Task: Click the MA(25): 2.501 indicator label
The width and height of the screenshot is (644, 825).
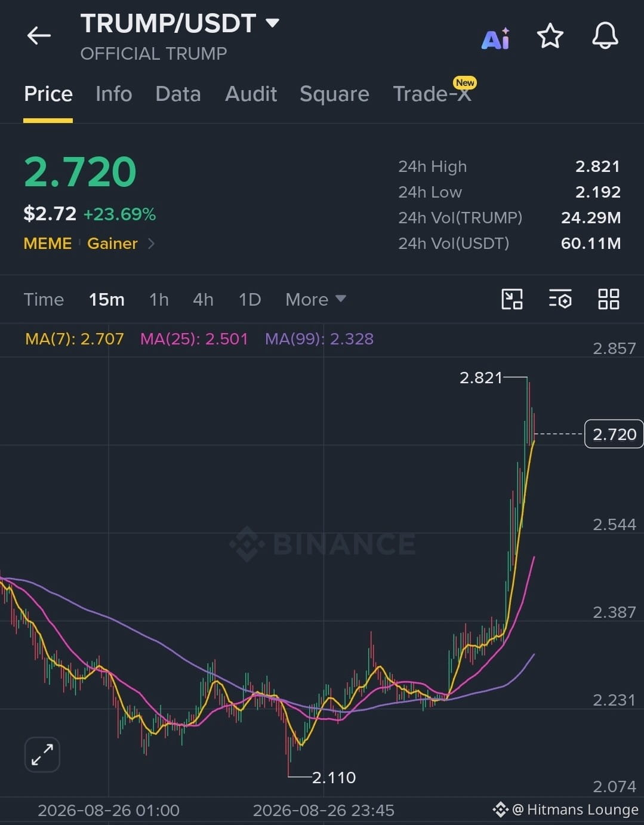Action: coord(194,339)
